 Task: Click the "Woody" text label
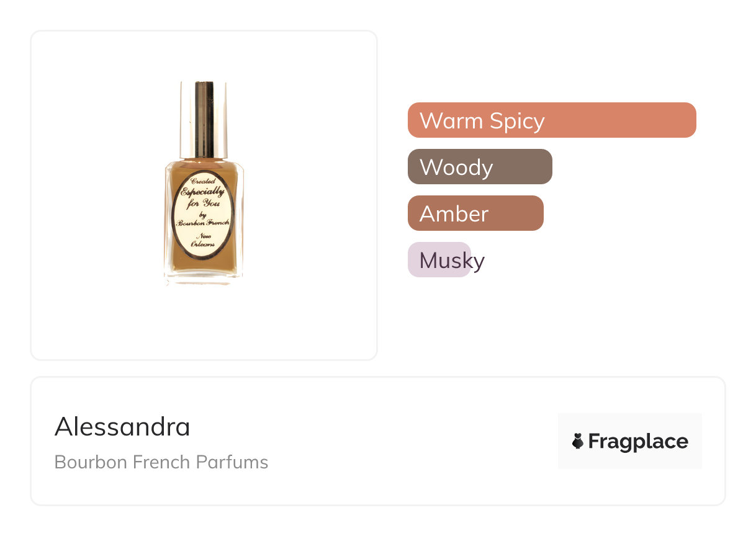click(456, 167)
